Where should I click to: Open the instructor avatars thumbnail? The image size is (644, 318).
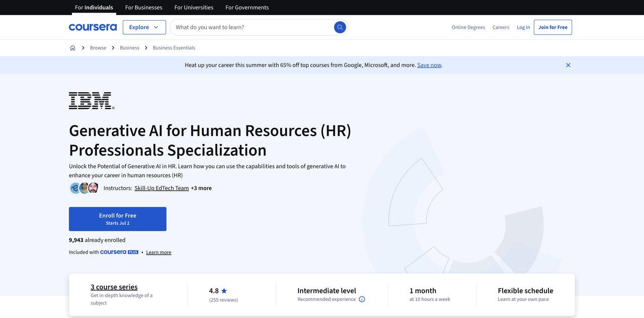coord(84,188)
